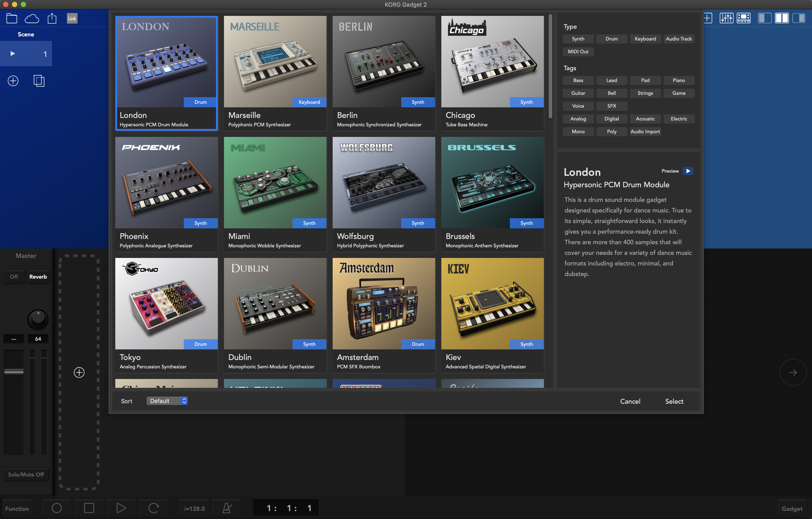
Task: Select the London gadget thumbnail
Action: click(x=167, y=61)
